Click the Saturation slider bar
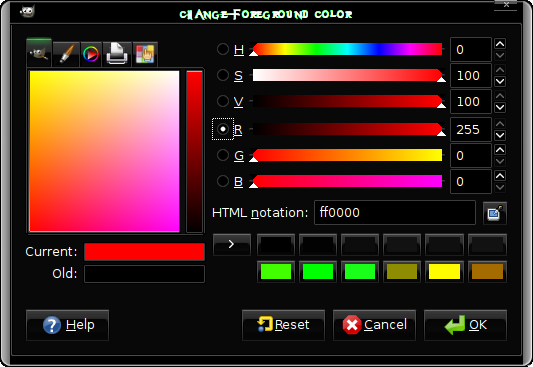 (347, 75)
